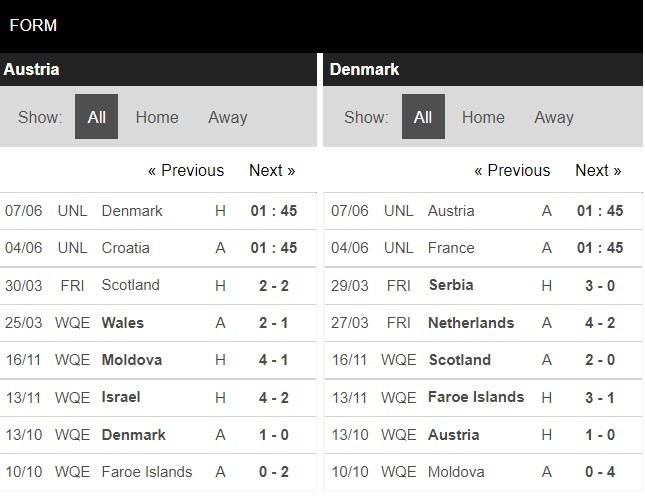Show Denmark's Away matches only
Image resolution: width=645 pixels, height=497 pixels.
pos(554,117)
